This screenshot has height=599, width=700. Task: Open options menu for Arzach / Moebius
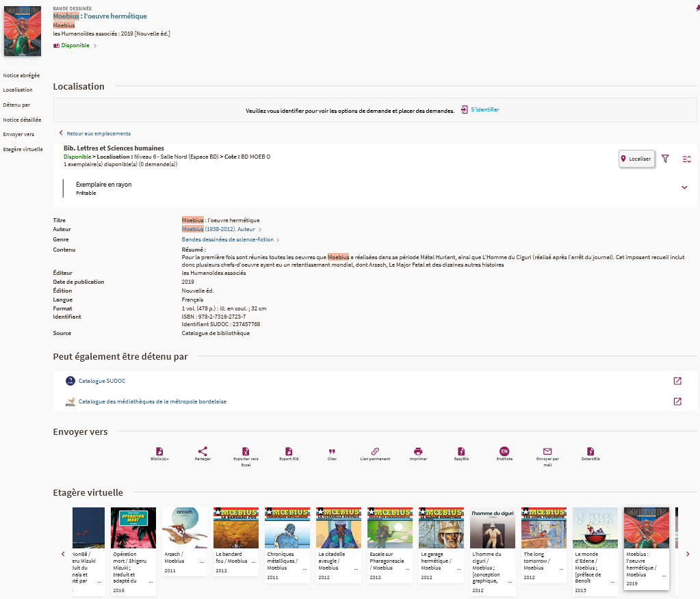(203, 562)
